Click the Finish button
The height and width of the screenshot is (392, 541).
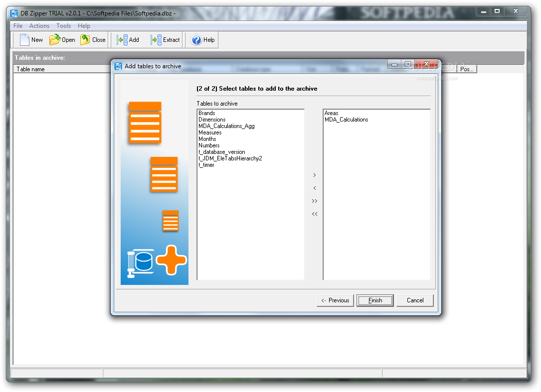point(375,300)
